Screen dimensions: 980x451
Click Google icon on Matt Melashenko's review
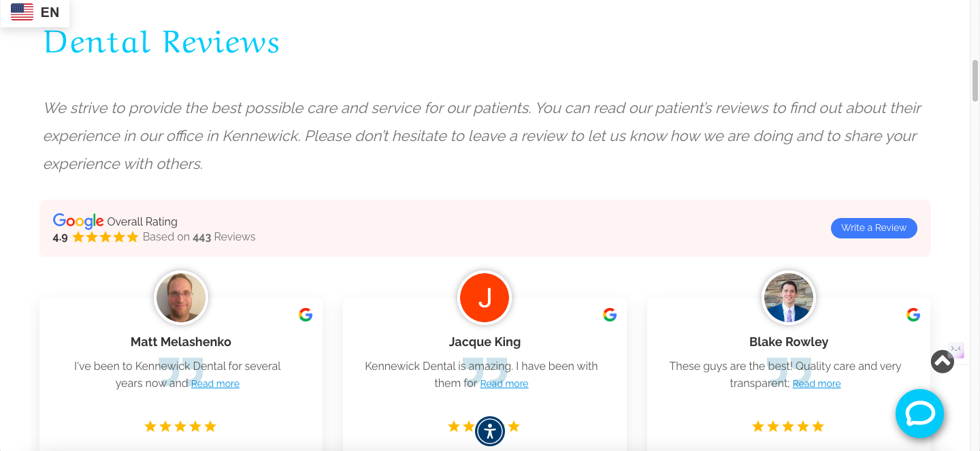[306, 315]
